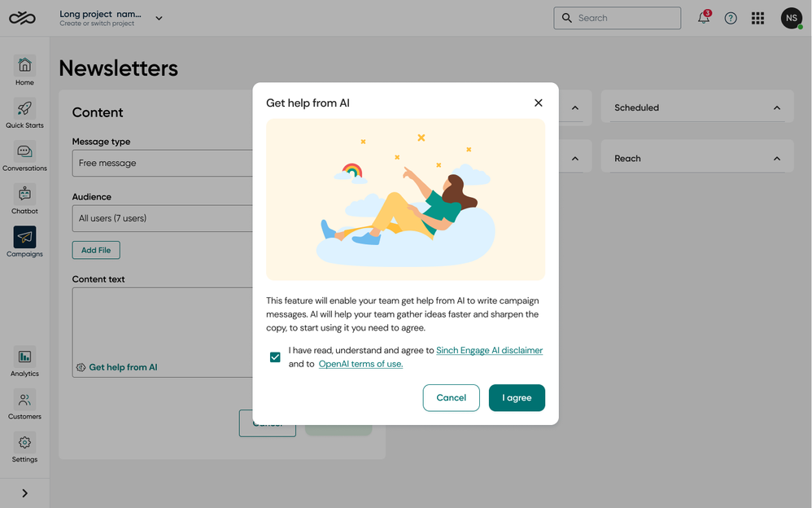The image size is (812, 508).
Task: Uncheck the AI disclaimer agreement checkbox
Action: point(275,357)
